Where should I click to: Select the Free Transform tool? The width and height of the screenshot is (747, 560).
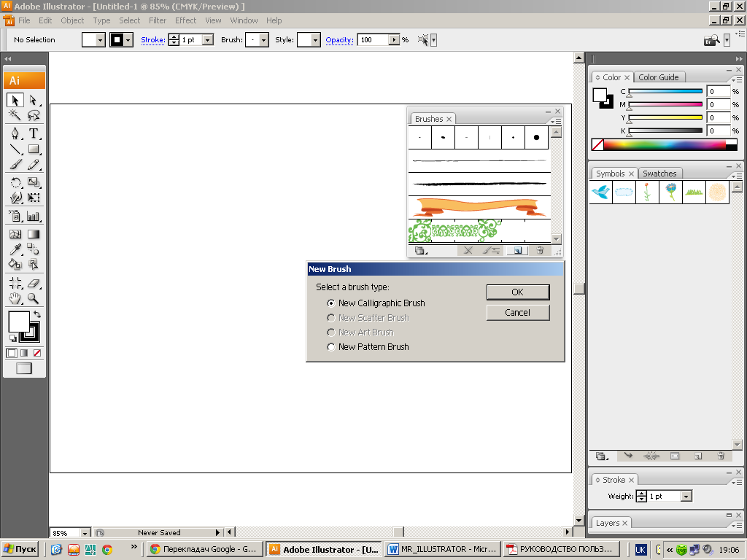(34, 197)
